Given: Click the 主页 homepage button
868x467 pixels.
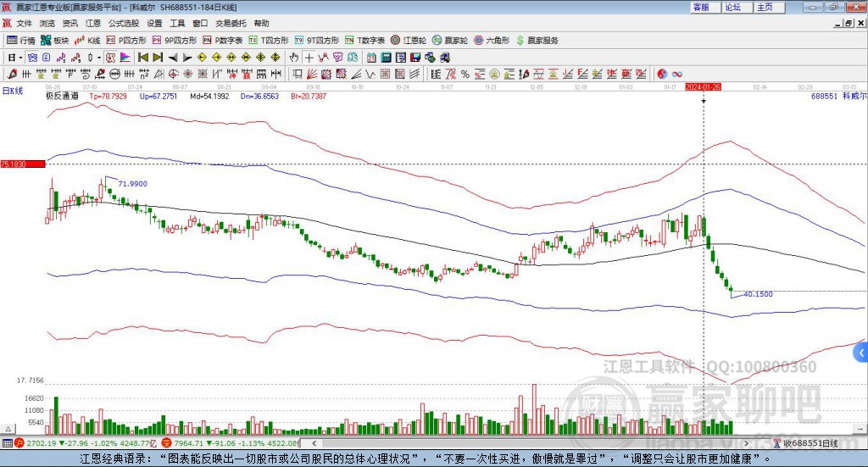Looking at the screenshot, I should coord(770,7).
